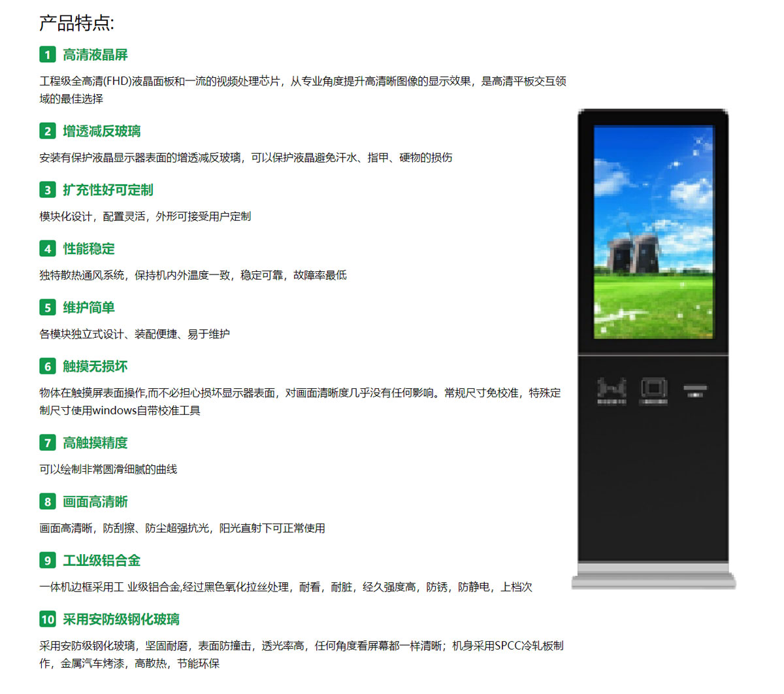Viewport: 784px width, 694px height.
Task: Click the paragraph starting 采用安防级钢化玻璃，坚固耐磨
Action: 302,654
